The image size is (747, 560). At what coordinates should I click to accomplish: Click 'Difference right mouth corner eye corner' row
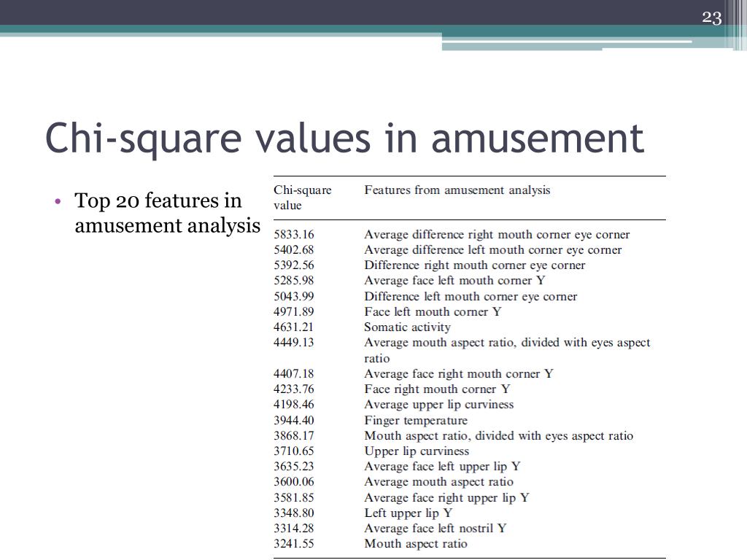click(474, 265)
